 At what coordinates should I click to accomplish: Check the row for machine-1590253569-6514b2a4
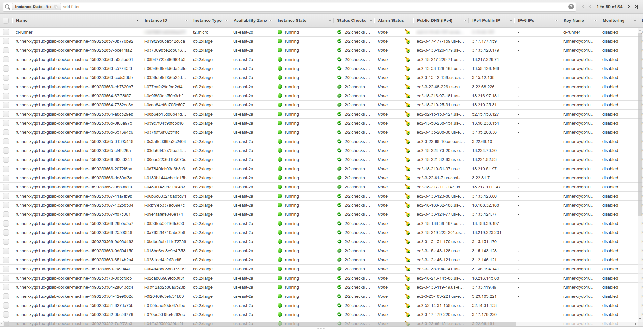(x=6, y=260)
